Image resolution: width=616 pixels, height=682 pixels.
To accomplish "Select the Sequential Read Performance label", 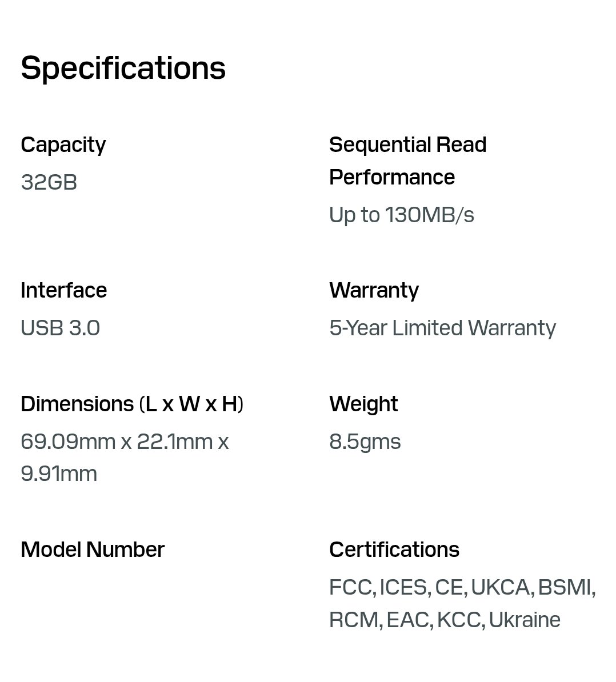I will pyautogui.click(x=407, y=161).
